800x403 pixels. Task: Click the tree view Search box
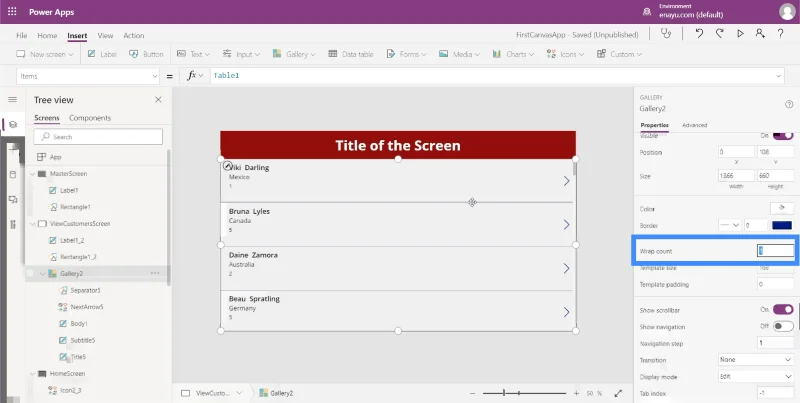click(x=98, y=137)
